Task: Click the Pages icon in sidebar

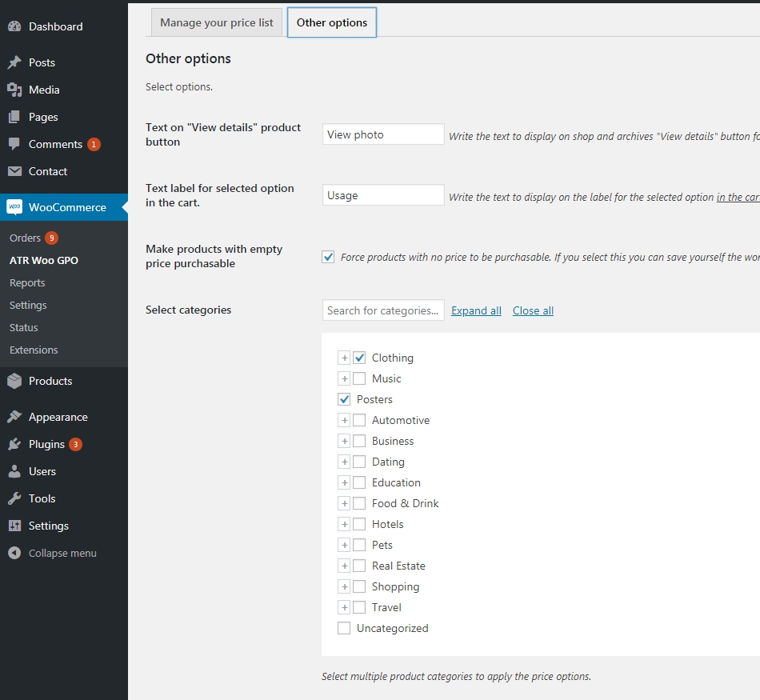Action: [x=14, y=116]
